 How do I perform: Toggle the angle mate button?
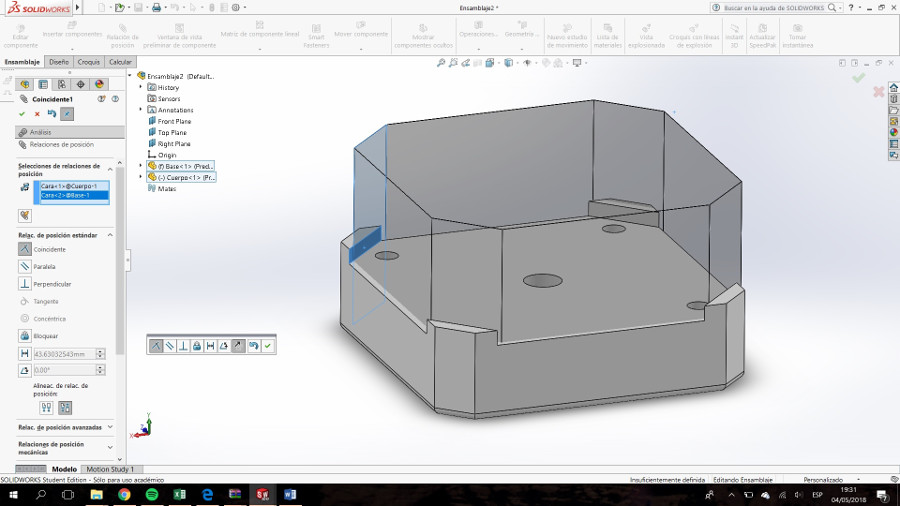click(25, 370)
